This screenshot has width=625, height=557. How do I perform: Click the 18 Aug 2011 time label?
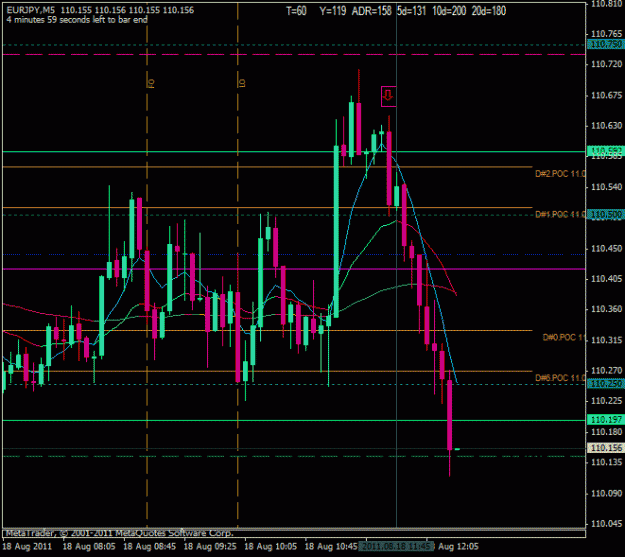click(x=27, y=546)
